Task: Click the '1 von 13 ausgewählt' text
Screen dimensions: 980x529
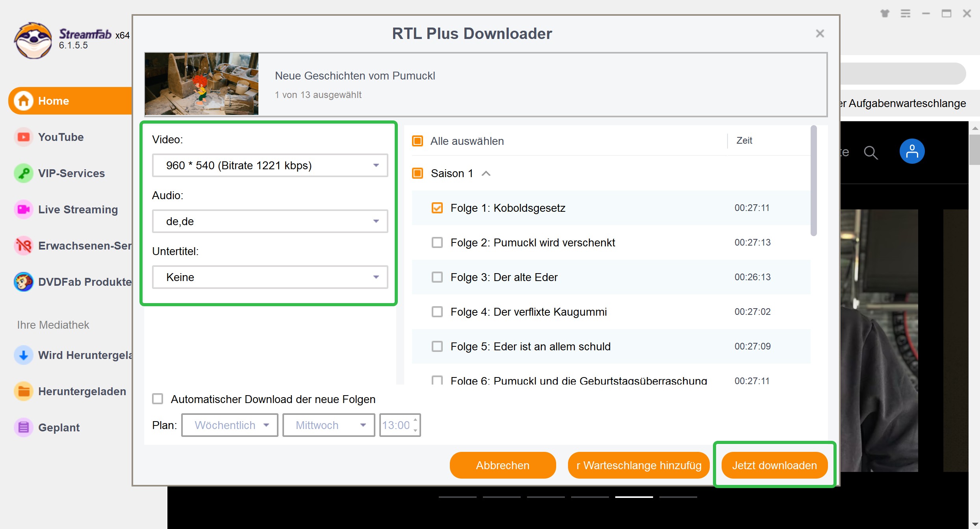Action: [x=318, y=95]
